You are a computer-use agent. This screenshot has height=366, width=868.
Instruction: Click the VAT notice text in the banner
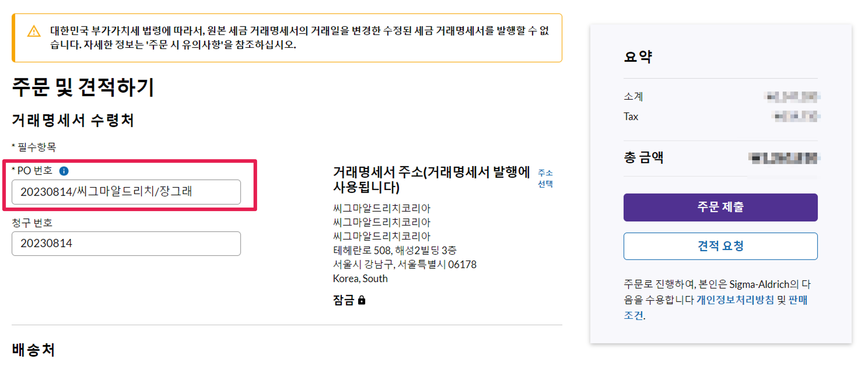coord(299,38)
